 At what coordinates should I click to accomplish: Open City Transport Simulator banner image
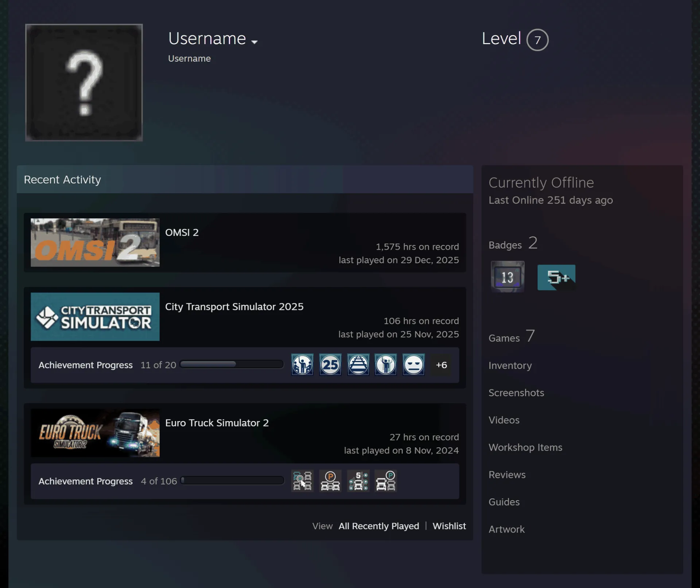pyautogui.click(x=95, y=317)
